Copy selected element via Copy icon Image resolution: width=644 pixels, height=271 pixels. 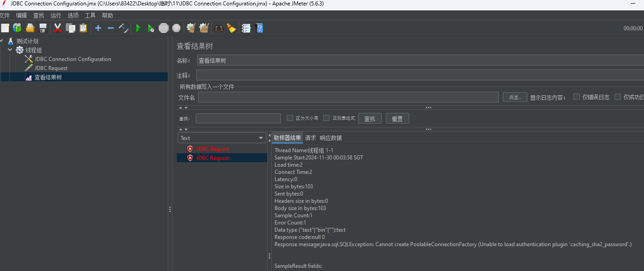point(71,28)
